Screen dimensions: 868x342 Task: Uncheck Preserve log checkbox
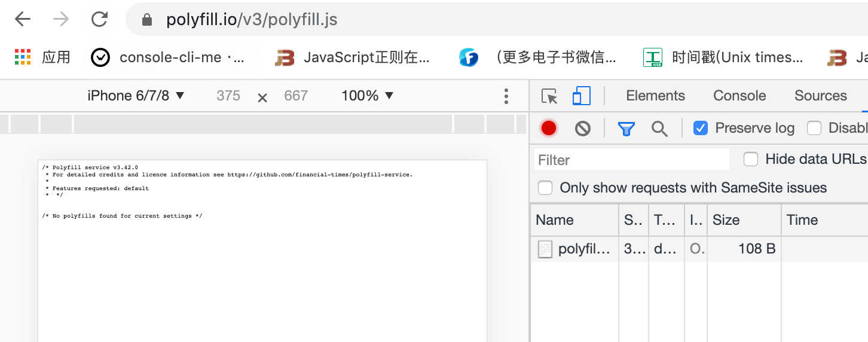(701, 128)
